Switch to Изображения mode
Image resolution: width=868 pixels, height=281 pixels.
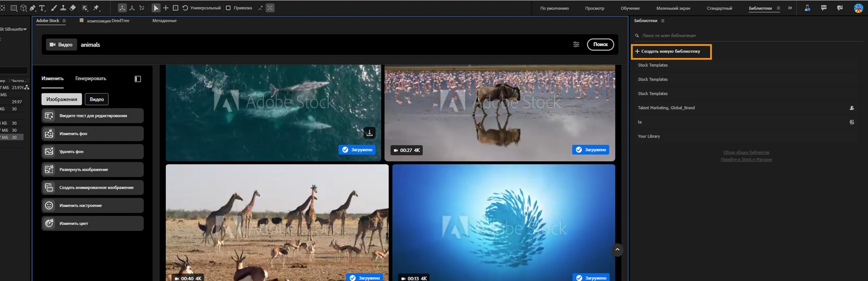tap(61, 99)
